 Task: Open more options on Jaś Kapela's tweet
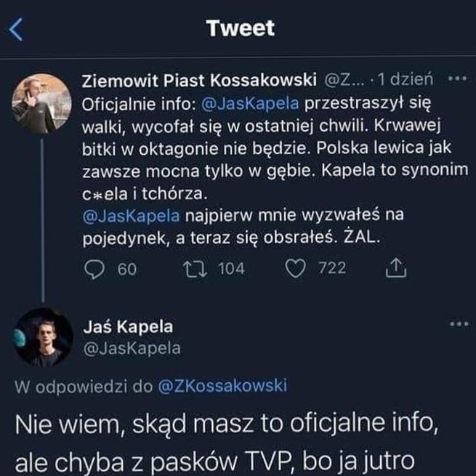point(459,325)
